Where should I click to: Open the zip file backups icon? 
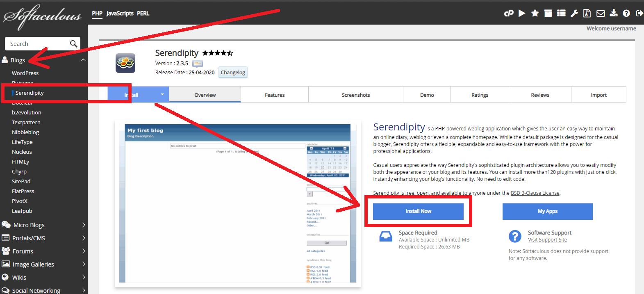587,14
